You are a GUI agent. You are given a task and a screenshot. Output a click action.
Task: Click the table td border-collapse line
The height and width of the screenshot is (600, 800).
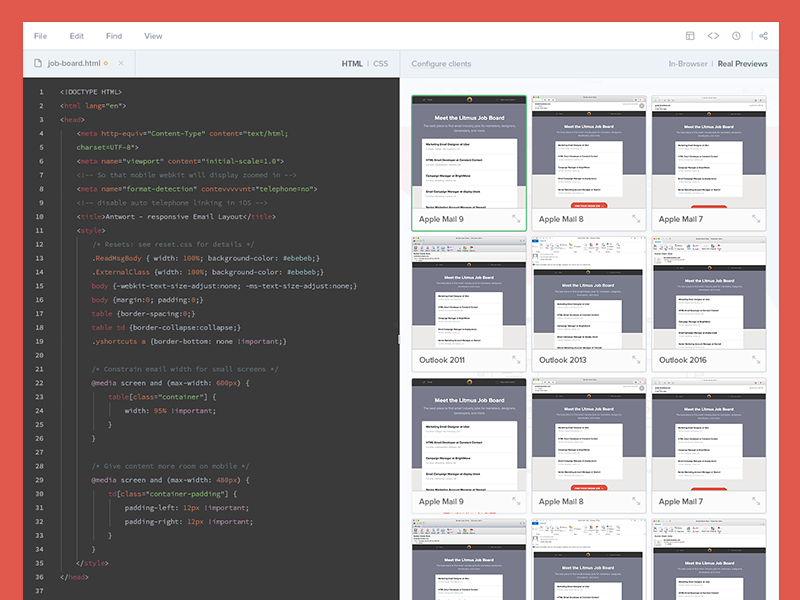coord(166,328)
